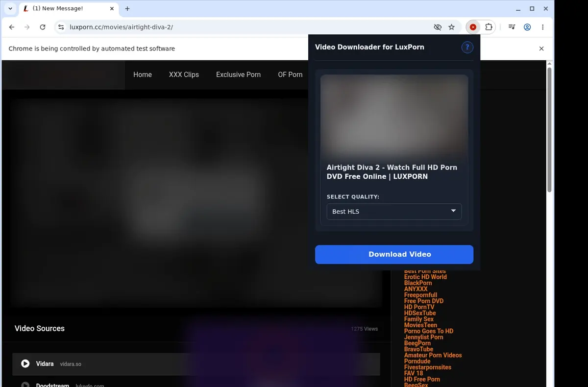Screen dimensions: 588x387
Task: Click the crossed-out eye tracking protection icon
Action: (438, 27)
